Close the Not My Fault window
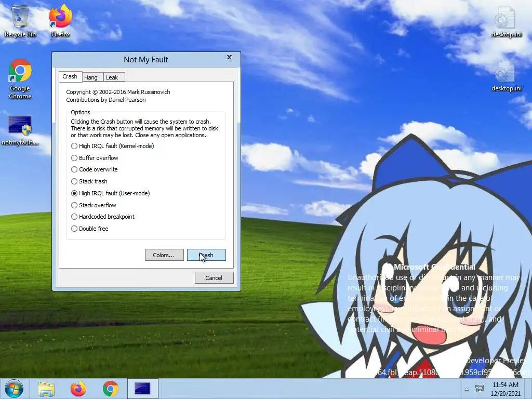 click(x=229, y=57)
